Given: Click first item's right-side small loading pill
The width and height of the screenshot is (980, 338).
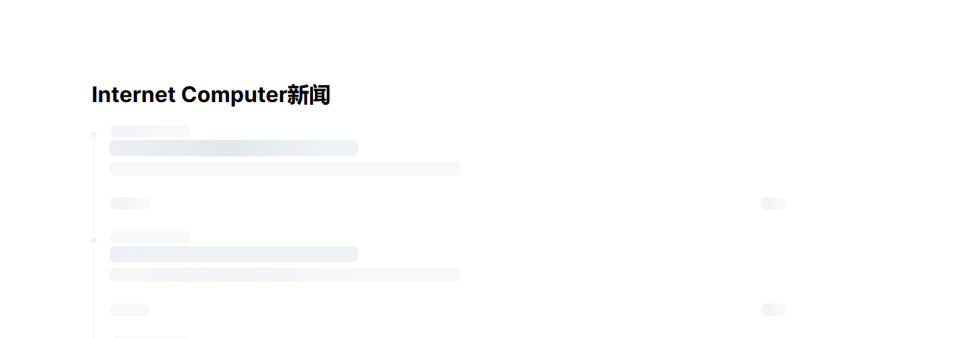Looking at the screenshot, I should (773, 203).
